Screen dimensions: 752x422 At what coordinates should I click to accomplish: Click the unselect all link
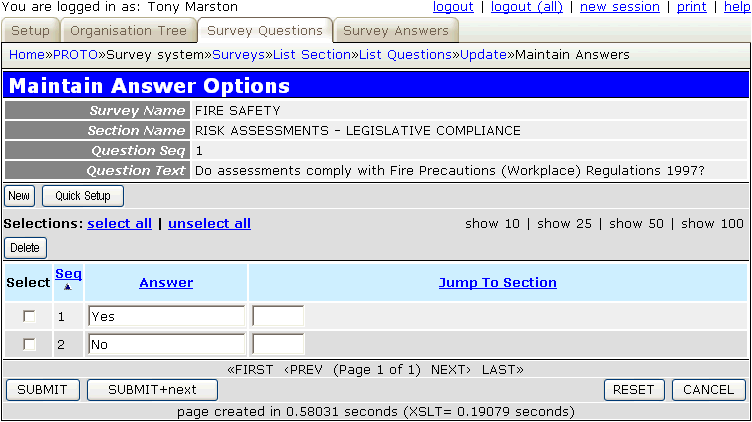click(209, 223)
